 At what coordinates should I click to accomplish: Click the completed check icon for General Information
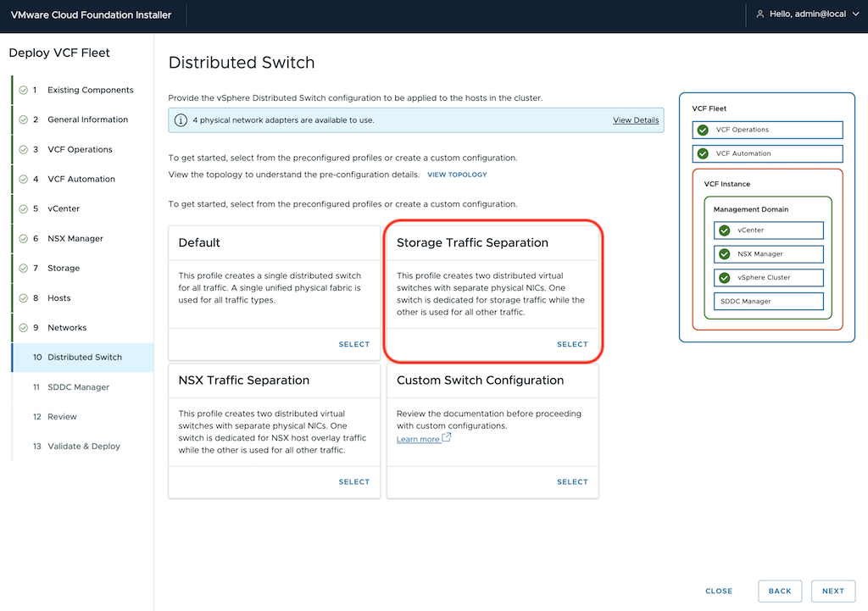click(23, 119)
